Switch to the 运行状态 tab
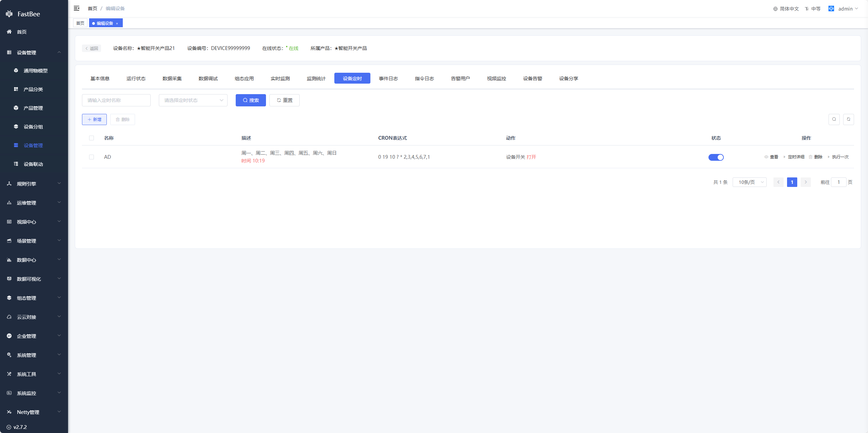Viewport: 868px width, 433px height. click(x=136, y=79)
